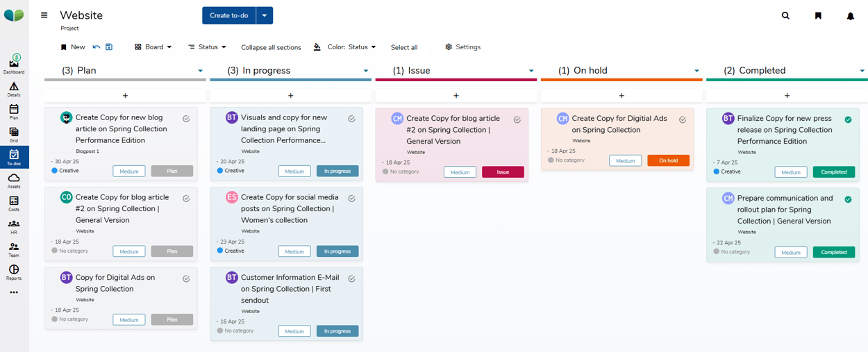Tick off 'Customer Information E-Mail' to-do checkmark

click(x=351, y=279)
